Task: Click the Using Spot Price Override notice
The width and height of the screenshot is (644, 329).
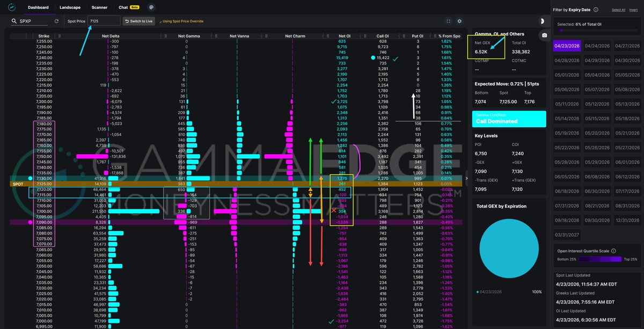Action: tap(181, 21)
